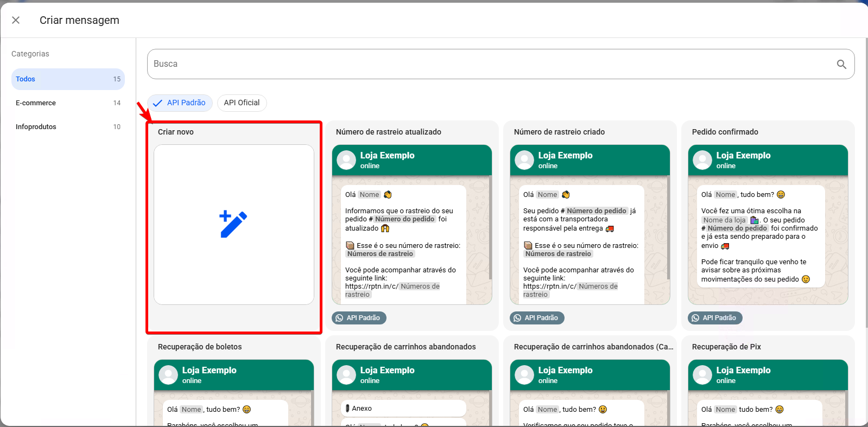The height and width of the screenshot is (427, 868).
Task: Click the https://rptn.in/c/ link in rastreio criado
Action: coord(550,286)
